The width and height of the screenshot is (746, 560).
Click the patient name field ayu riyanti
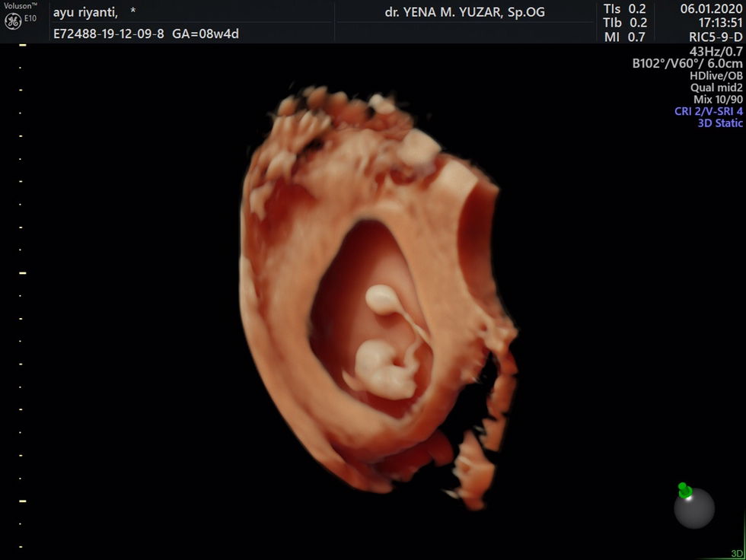point(85,12)
